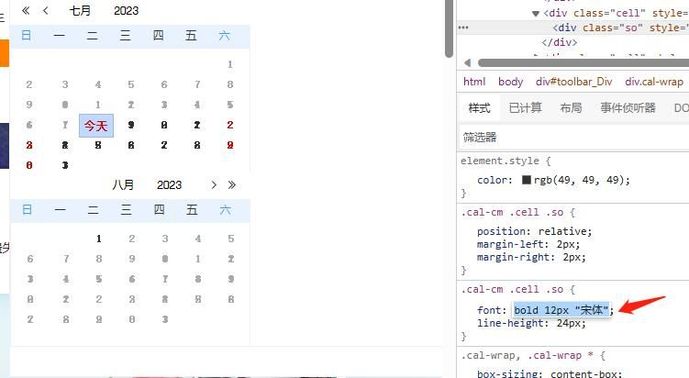Image resolution: width=689 pixels, height=378 pixels.
Task: Go to next month with right chevron
Action: pos(214,185)
